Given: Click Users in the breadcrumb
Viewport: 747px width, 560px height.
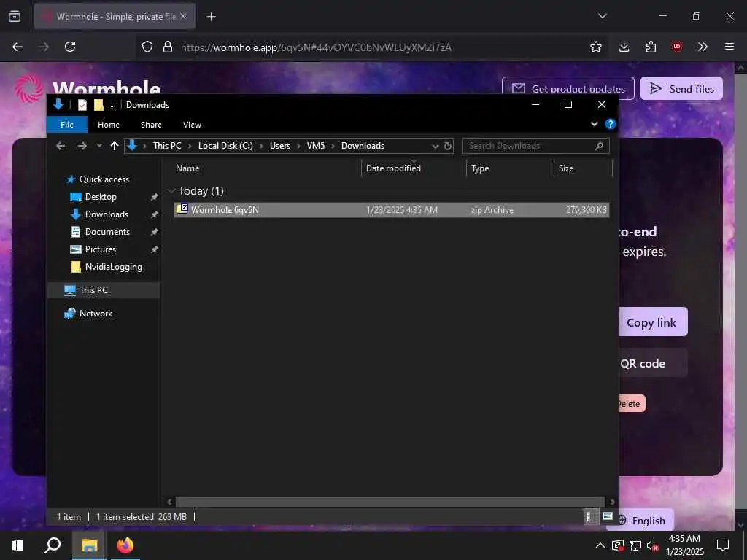Looking at the screenshot, I should [279, 146].
